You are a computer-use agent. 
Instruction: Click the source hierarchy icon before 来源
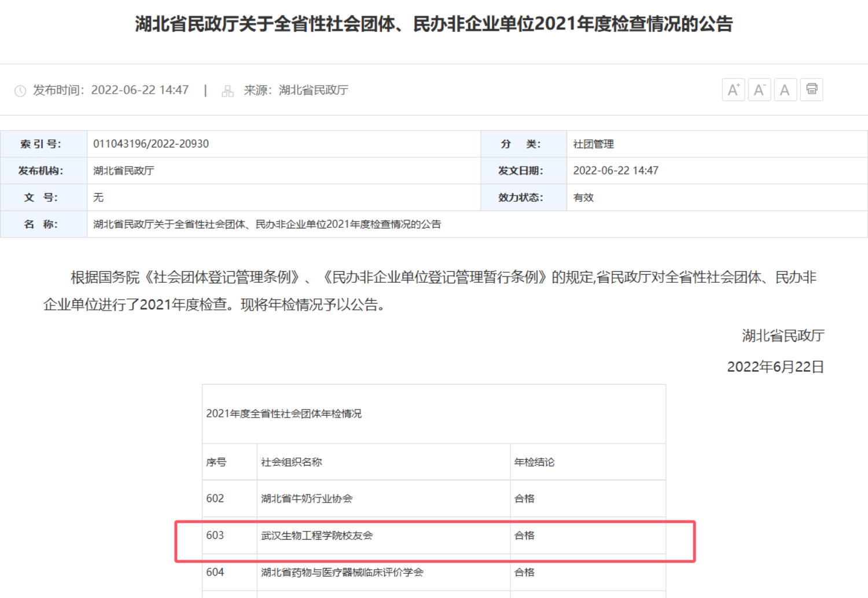227,91
